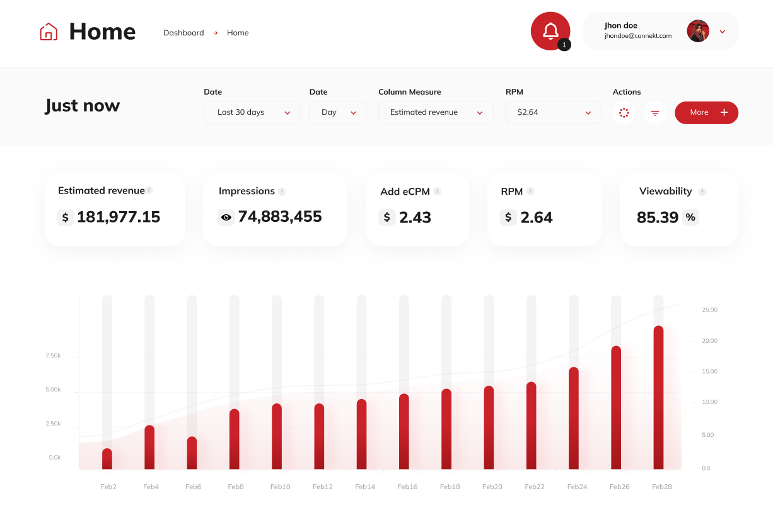Expand the user account chevron
The image size is (773, 532).
pyautogui.click(x=723, y=32)
